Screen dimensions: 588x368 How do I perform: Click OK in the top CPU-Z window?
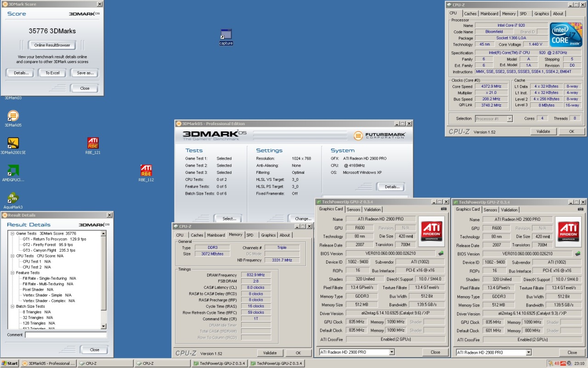point(571,132)
